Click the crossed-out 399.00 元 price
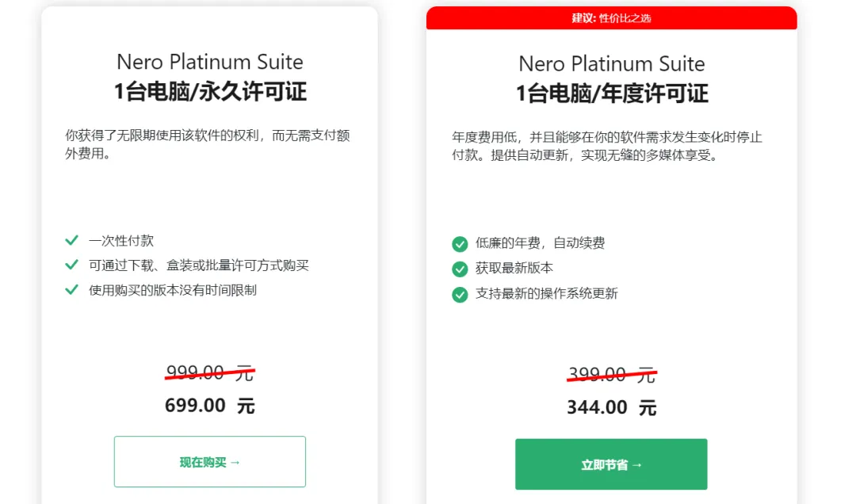This screenshot has width=856, height=504. (612, 375)
